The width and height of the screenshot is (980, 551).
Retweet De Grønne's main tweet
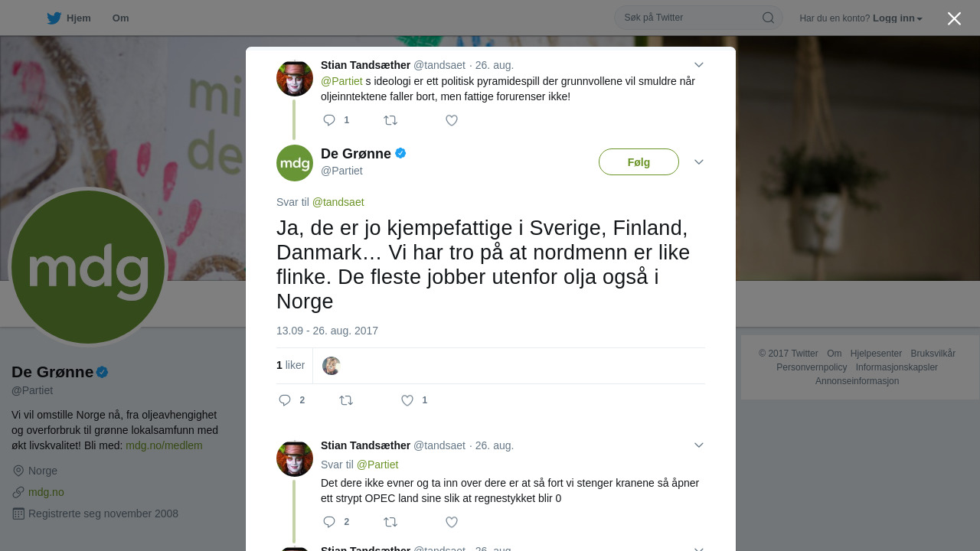click(x=346, y=400)
